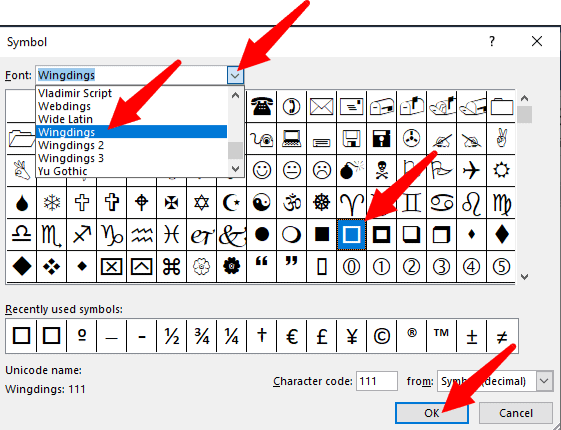Click the Font name text field

pos(131,75)
